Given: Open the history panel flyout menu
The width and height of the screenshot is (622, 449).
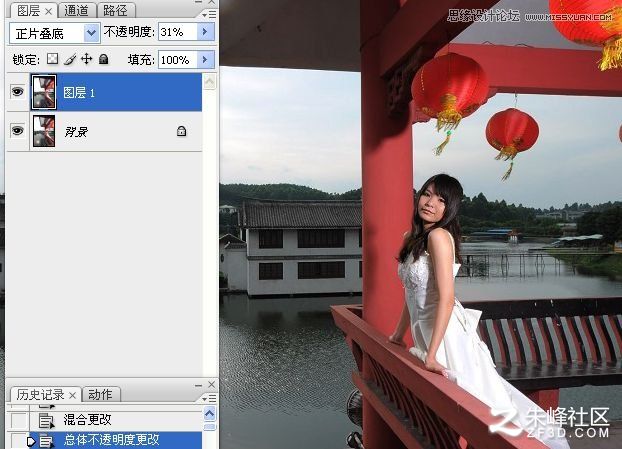Looking at the screenshot, I should pos(209,398).
